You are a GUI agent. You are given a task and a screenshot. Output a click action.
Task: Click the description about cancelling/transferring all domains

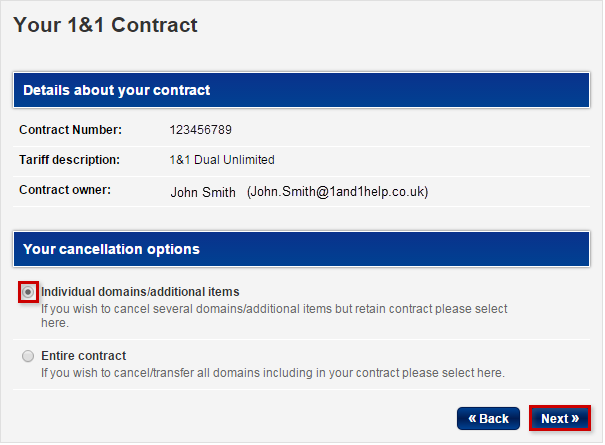[x=272, y=373]
